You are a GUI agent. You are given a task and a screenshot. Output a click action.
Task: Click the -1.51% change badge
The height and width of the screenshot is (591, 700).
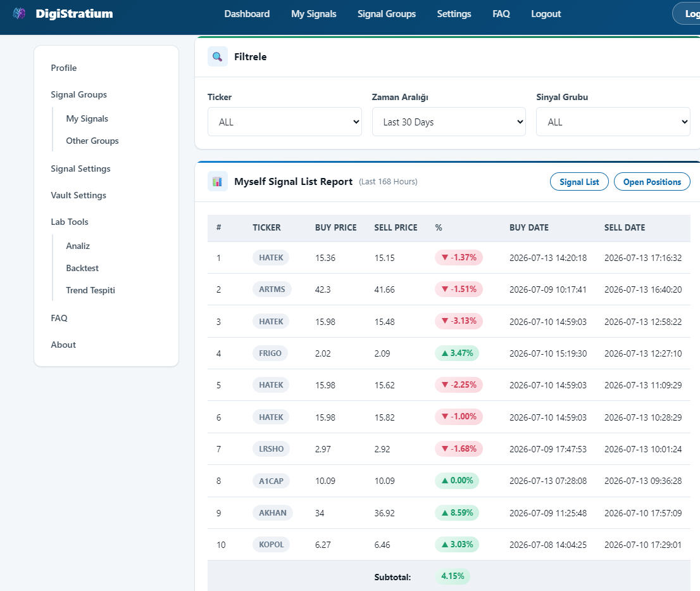(x=459, y=289)
